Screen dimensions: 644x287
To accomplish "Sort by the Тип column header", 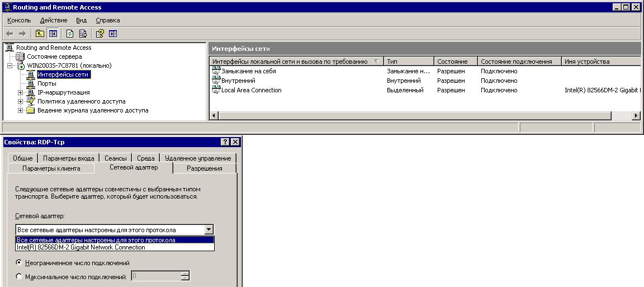I will [x=409, y=62].
